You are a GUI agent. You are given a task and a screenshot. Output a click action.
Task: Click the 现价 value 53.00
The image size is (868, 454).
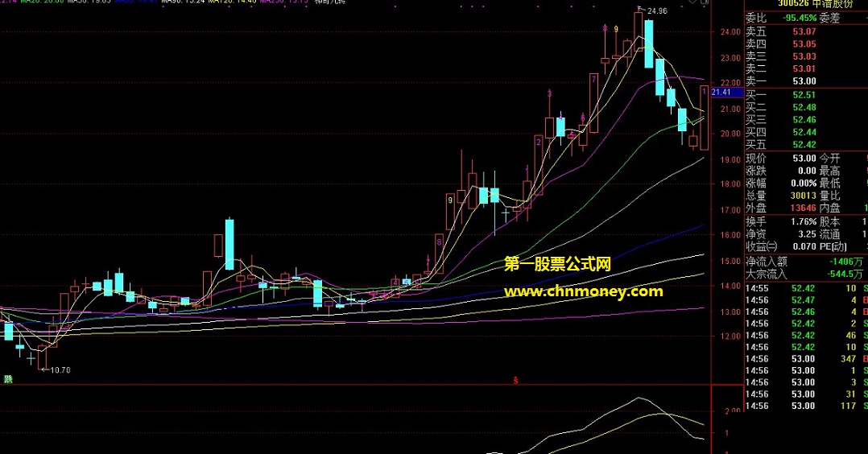pyautogui.click(x=804, y=159)
